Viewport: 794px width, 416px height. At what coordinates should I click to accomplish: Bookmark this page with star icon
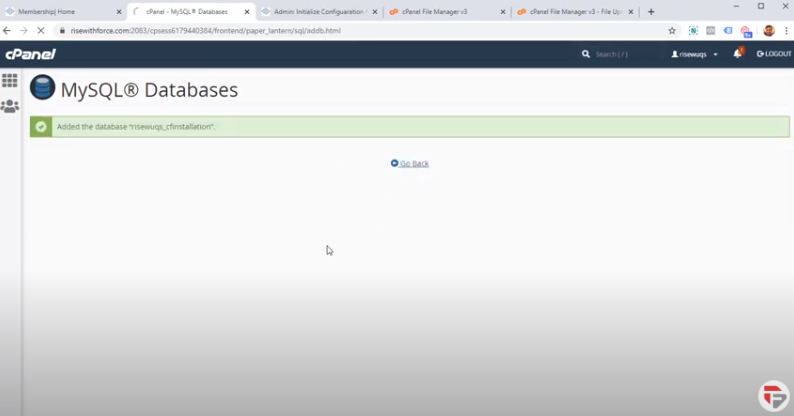click(x=672, y=31)
